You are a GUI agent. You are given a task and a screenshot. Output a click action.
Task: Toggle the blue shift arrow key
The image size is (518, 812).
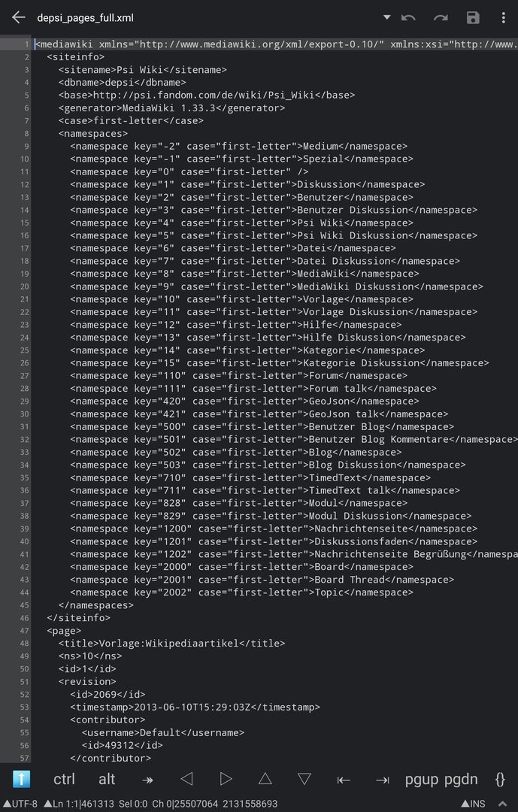(x=21, y=779)
